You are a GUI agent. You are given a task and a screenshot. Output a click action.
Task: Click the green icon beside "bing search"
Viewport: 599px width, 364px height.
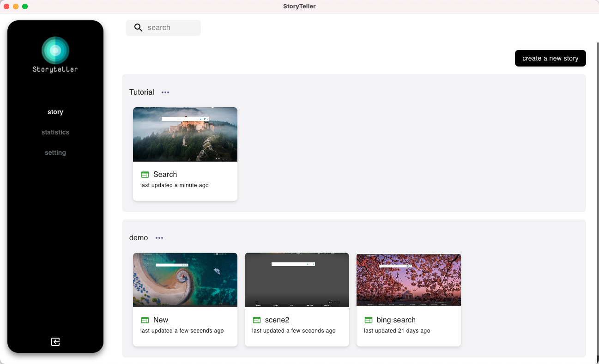click(369, 320)
